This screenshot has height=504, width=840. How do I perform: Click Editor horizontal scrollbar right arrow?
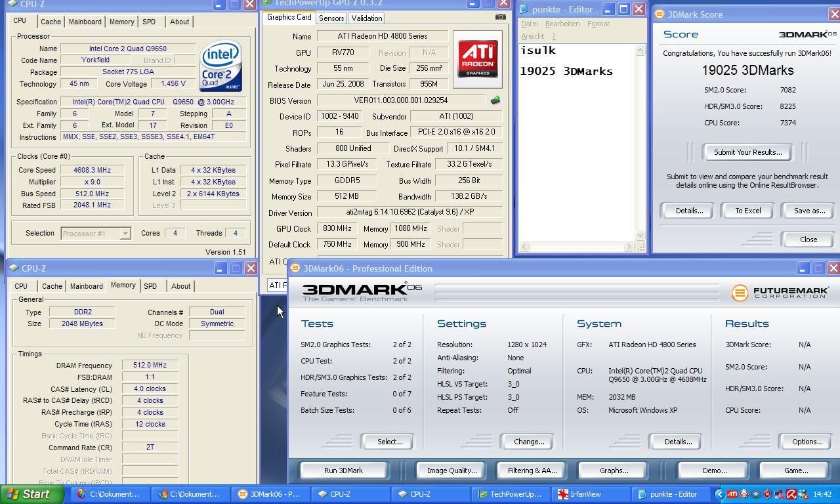click(629, 247)
